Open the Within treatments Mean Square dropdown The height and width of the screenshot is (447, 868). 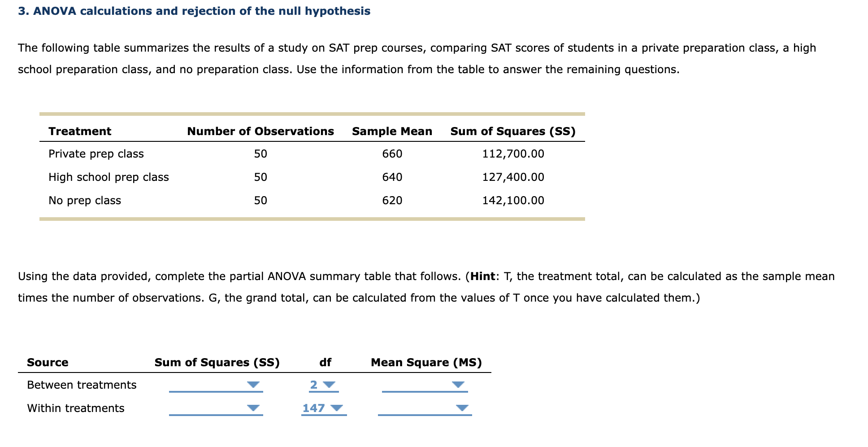(425, 408)
